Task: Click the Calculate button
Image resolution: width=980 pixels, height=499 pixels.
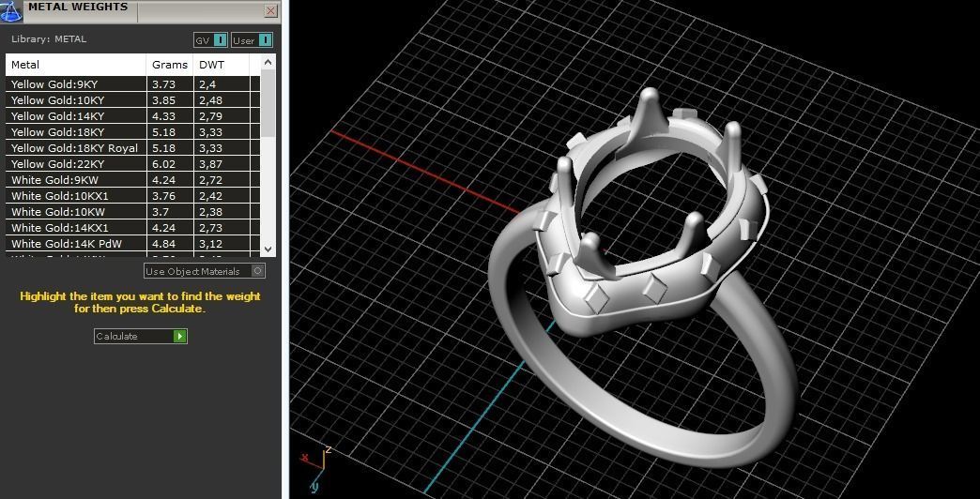Action: 141,336
